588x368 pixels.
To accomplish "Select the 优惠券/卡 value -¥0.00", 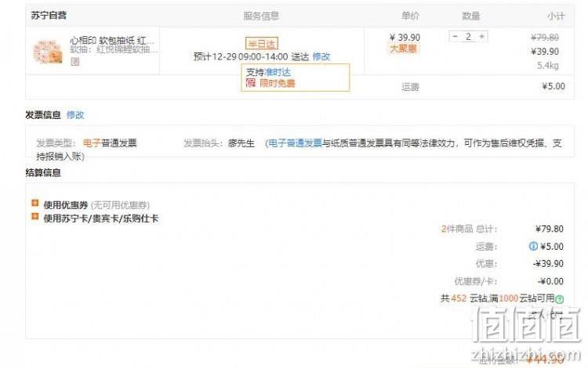I will coord(550,281).
